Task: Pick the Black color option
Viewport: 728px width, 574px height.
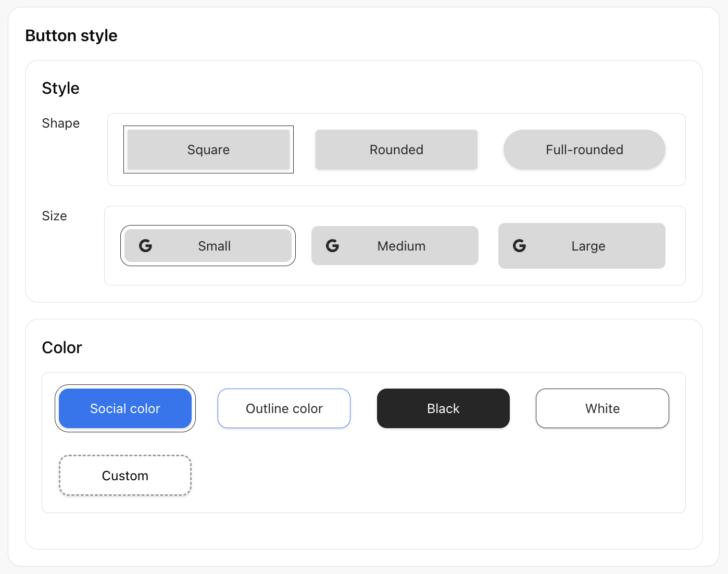Action: 443,408
